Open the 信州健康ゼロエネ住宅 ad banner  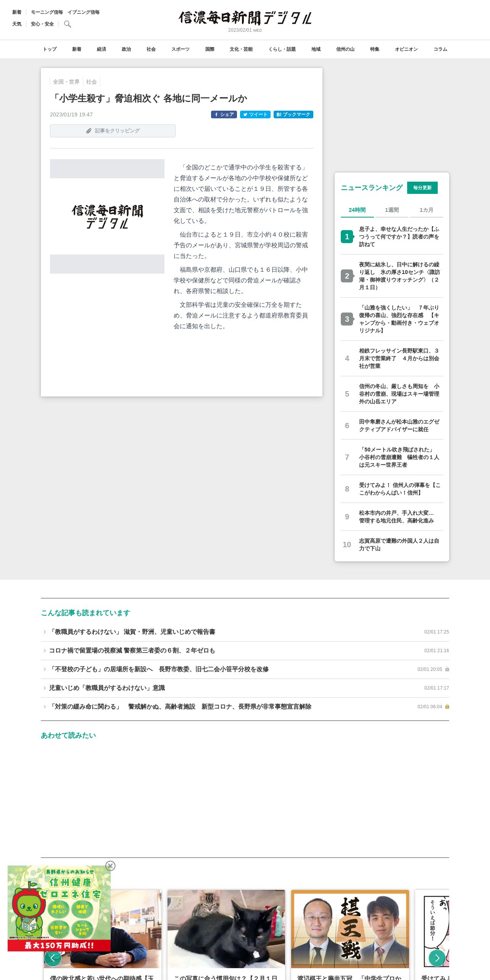(59, 908)
